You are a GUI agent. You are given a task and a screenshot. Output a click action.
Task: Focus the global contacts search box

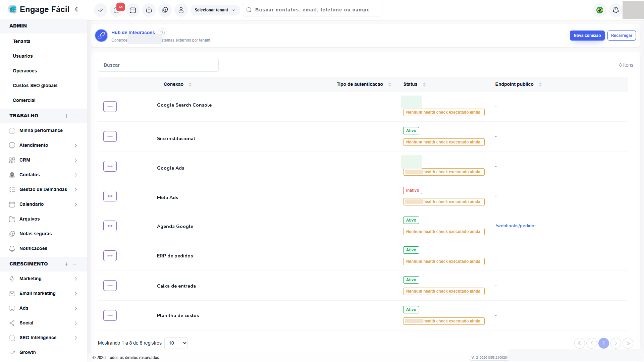coord(313,10)
